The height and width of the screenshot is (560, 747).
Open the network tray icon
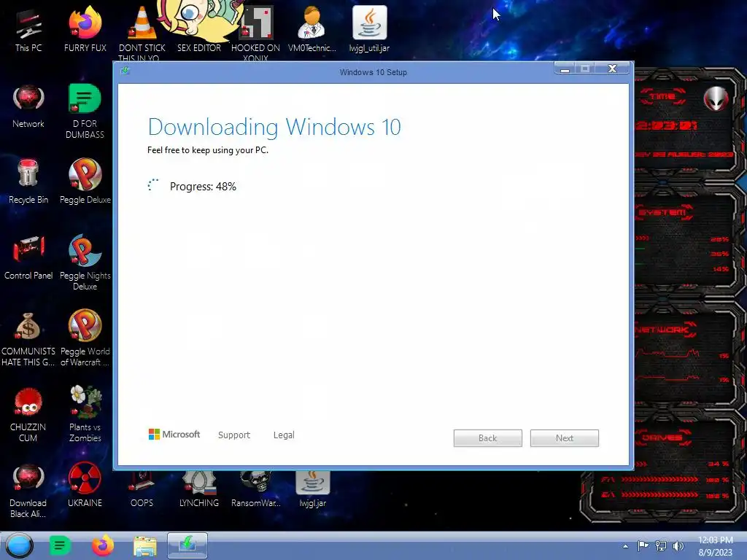click(661, 545)
